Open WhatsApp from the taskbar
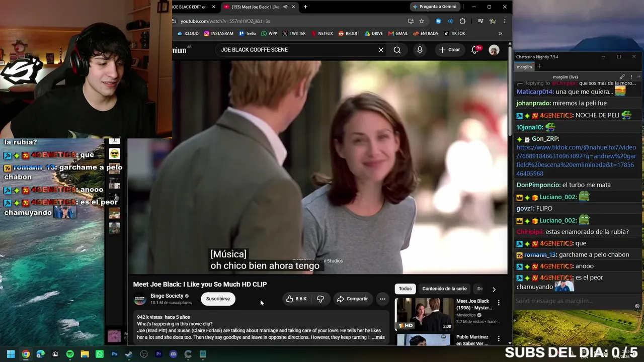Screen dimensions: 644x362 (x=100, y=354)
